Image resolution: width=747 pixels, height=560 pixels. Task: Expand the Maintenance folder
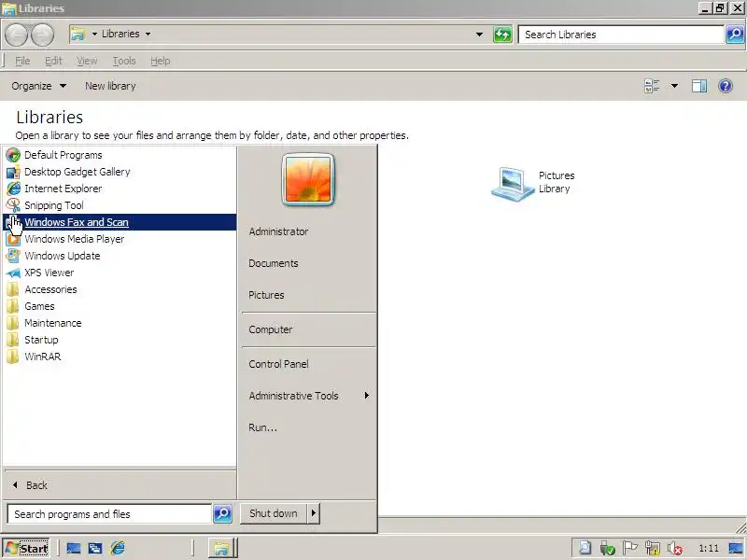(x=120, y=323)
